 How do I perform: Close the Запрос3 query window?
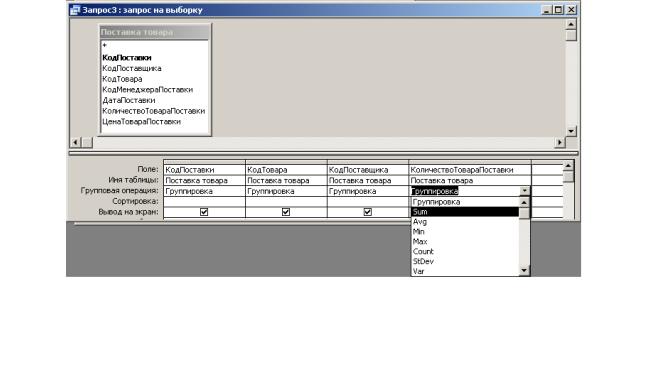571,10
